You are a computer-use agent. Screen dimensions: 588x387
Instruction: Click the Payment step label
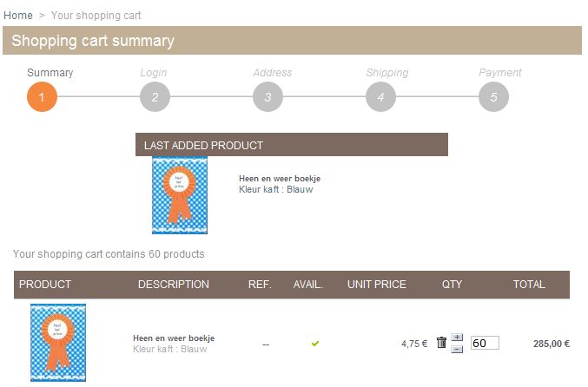pos(500,73)
